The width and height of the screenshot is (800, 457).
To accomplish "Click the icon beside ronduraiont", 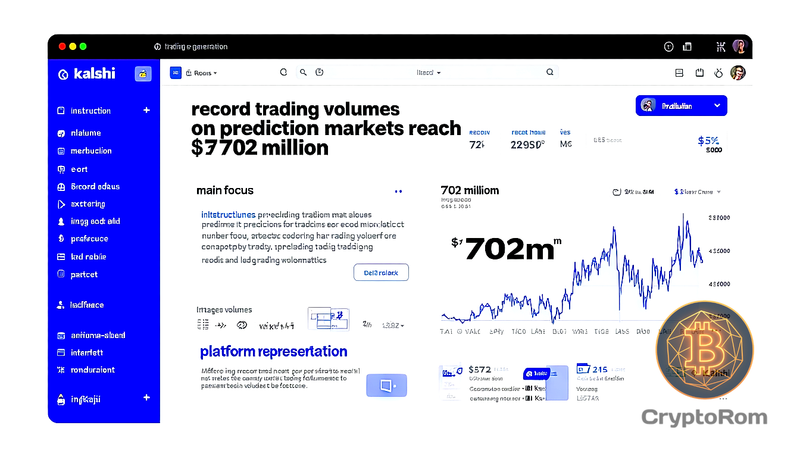I will coord(61,370).
